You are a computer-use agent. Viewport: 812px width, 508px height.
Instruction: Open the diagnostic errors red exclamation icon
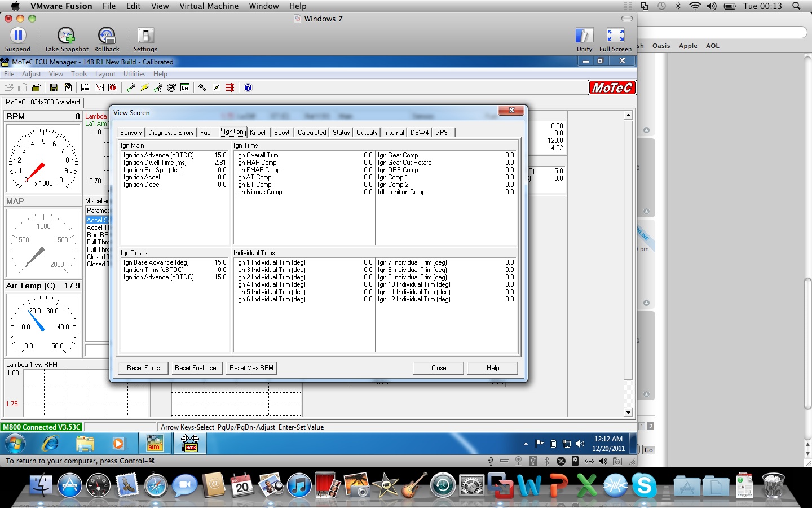[113, 87]
